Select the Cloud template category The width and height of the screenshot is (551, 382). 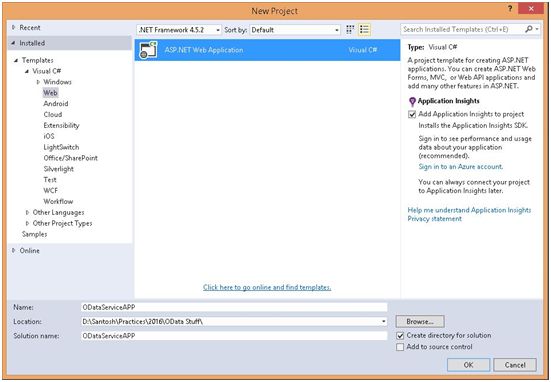tap(53, 115)
